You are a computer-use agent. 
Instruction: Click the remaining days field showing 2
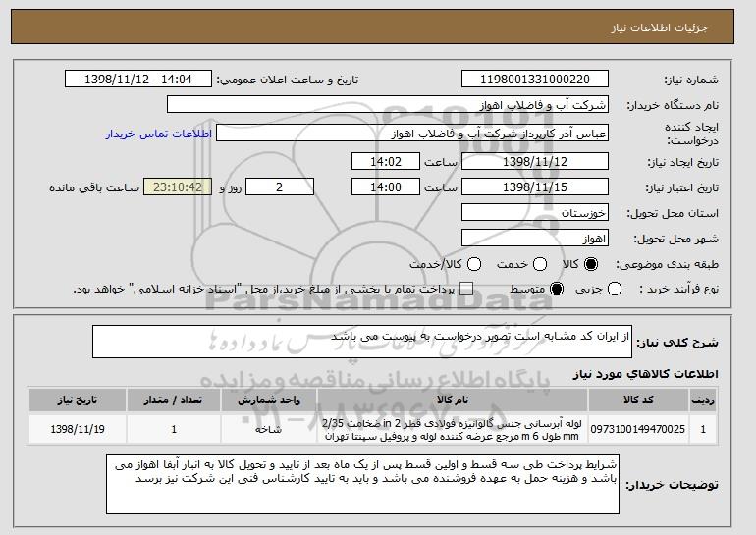[x=280, y=187]
